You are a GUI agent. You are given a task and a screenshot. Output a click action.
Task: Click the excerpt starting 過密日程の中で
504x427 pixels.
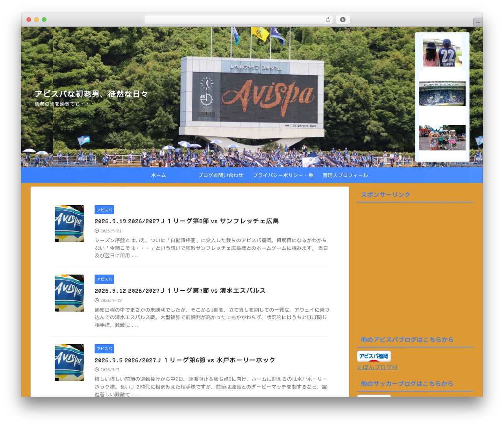[212, 317]
